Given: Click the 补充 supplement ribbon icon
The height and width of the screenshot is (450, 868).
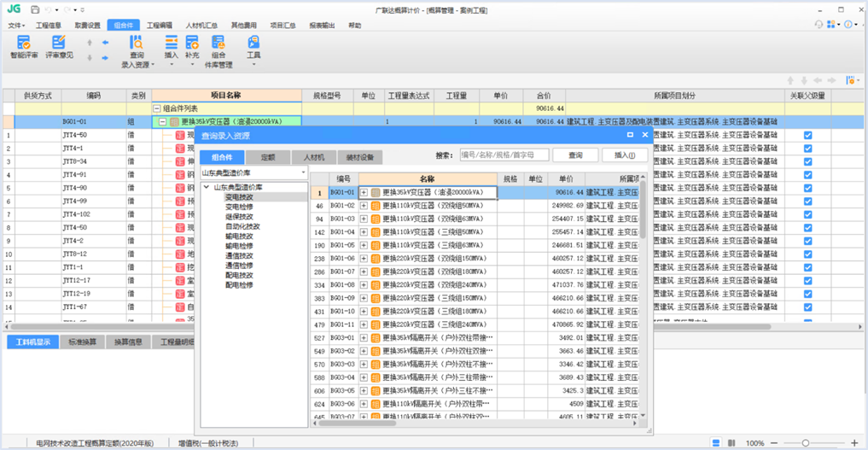Looking at the screenshot, I should click(192, 46).
